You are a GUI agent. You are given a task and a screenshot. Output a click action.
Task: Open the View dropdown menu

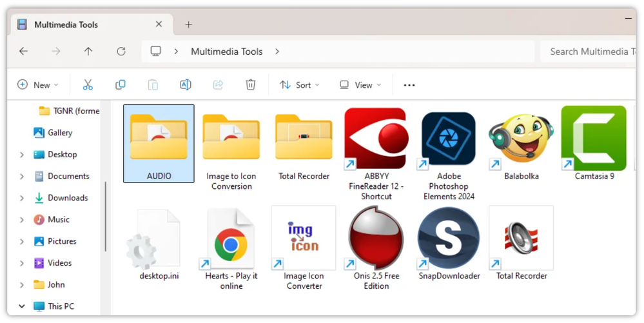pyautogui.click(x=360, y=85)
